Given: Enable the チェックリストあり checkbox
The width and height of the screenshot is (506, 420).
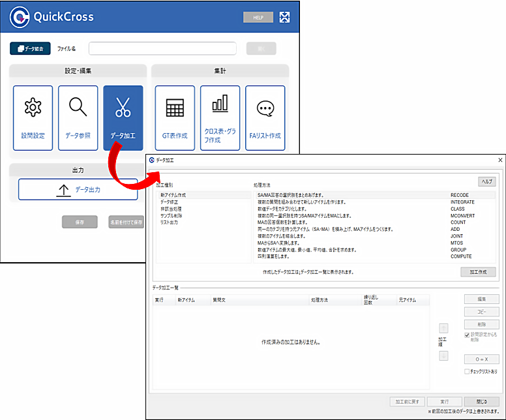Looking at the screenshot, I should (467, 372).
